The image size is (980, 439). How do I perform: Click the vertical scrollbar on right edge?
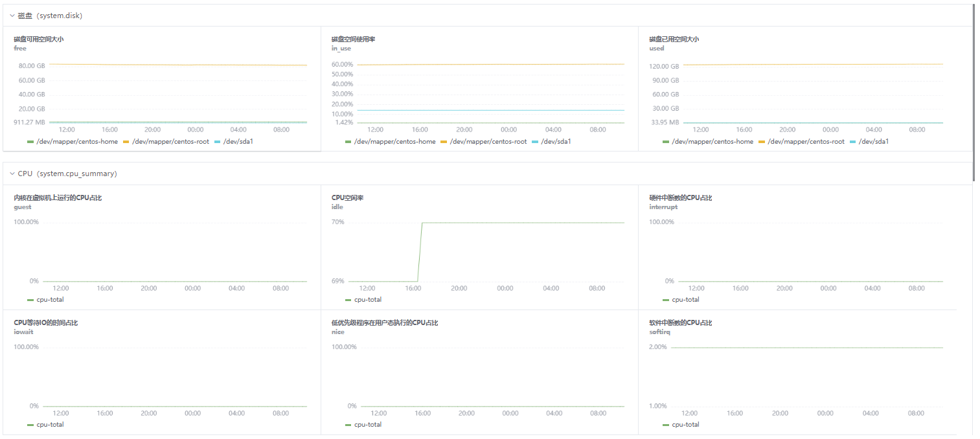[974, 91]
